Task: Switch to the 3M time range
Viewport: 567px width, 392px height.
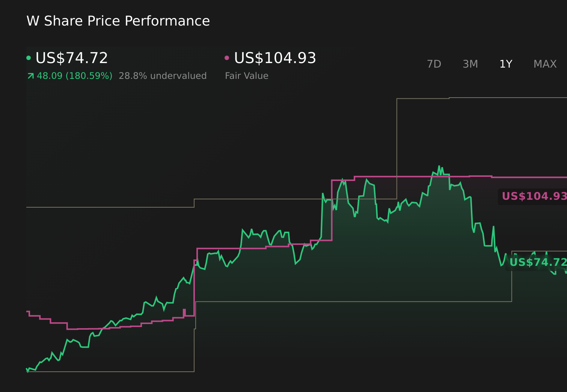Action: coord(470,64)
